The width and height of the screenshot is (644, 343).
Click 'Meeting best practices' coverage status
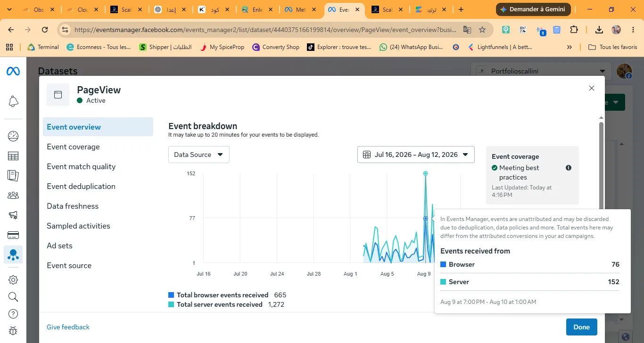point(519,172)
